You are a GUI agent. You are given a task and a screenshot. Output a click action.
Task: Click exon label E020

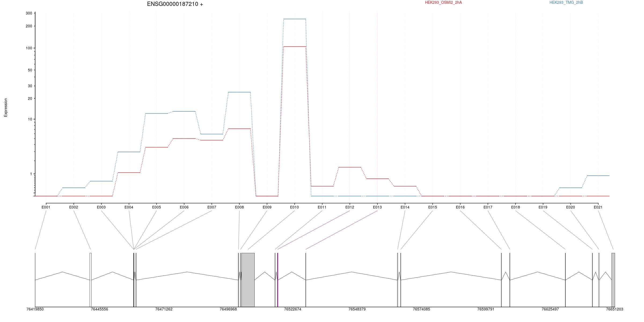coord(570,207)
